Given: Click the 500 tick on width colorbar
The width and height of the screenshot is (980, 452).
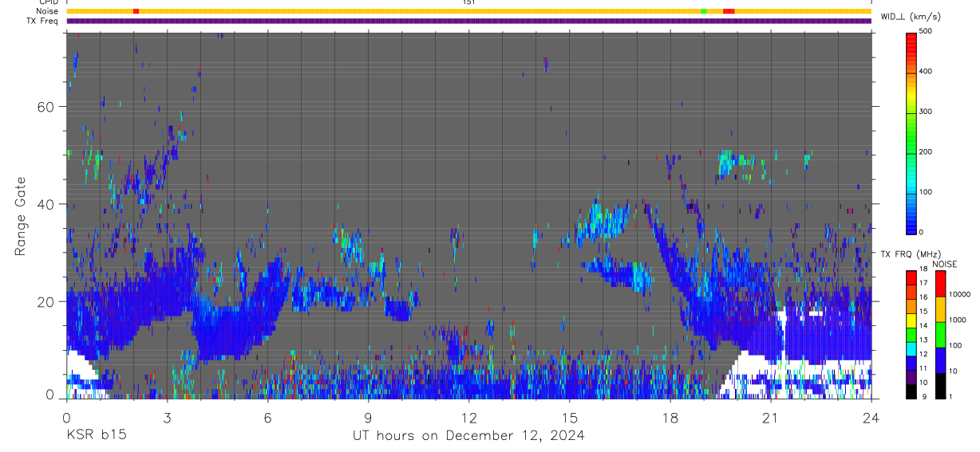Looking at the screenshot, I should pyautogui.click(x=927, y=31).
